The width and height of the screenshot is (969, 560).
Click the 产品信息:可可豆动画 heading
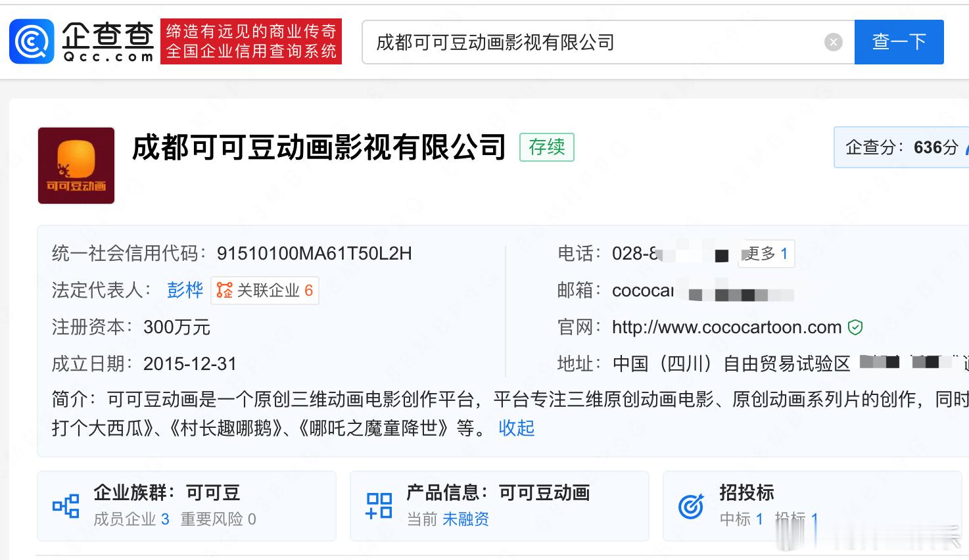pos(498,492)
